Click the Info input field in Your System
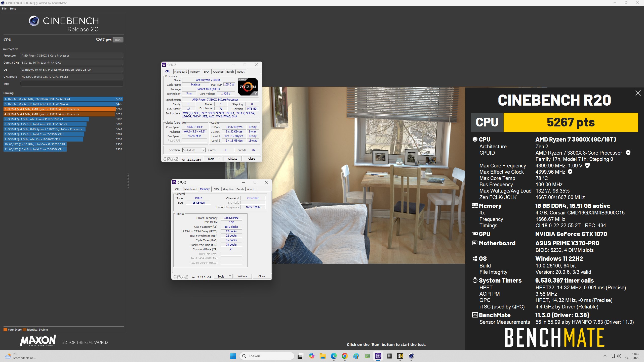644x362 pixels. click(72, 84)
